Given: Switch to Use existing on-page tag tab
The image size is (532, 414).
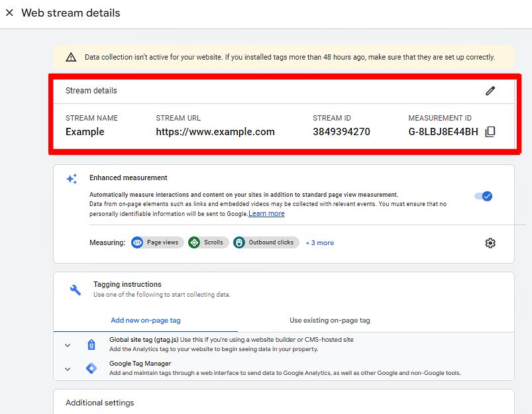Looking at the screenshot, I should [329, 321].
